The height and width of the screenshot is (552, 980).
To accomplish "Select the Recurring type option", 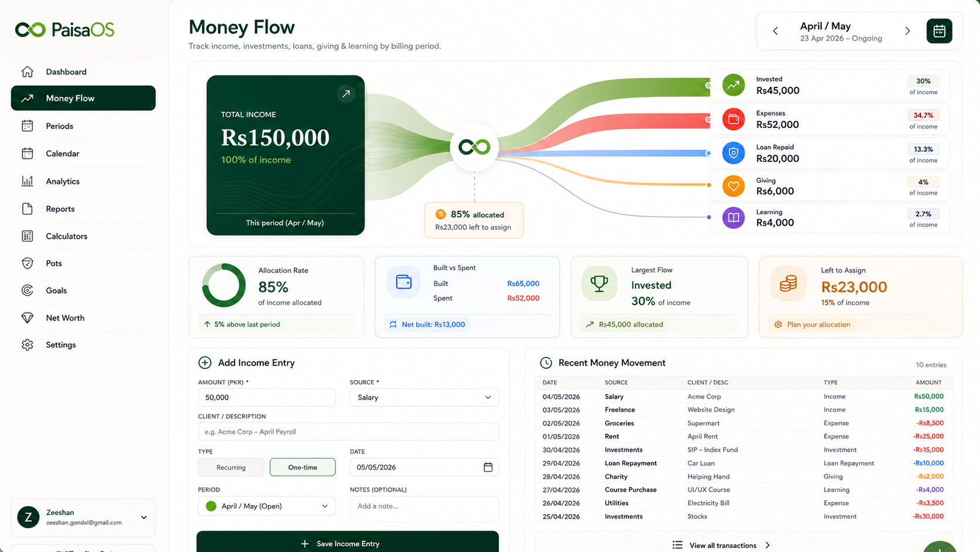I will click(231, 468).
